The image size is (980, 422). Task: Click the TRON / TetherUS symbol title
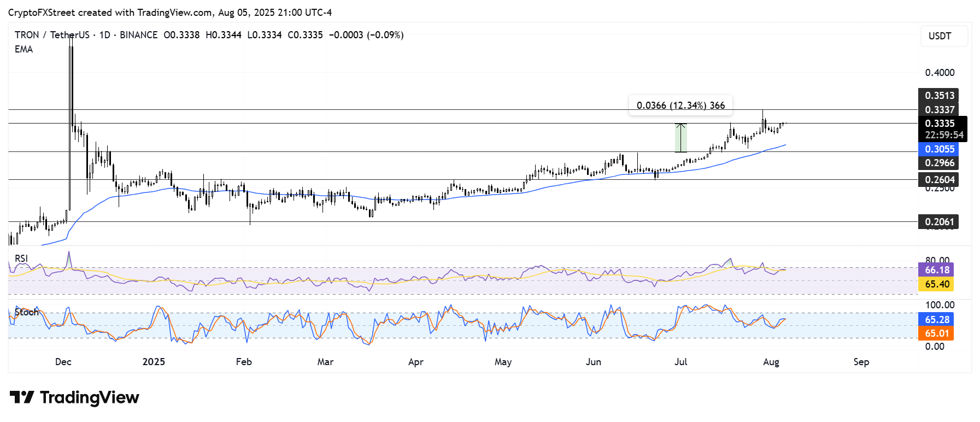pos(52,35)
